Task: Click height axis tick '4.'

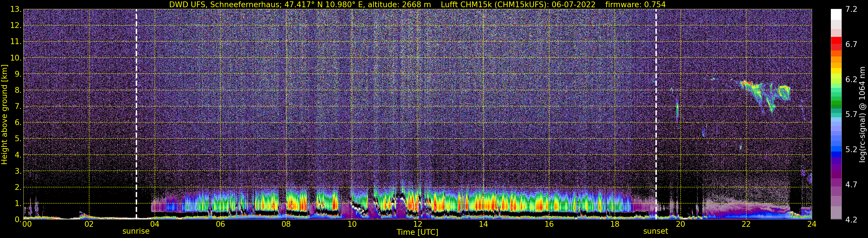Action: tap(18, 155)
